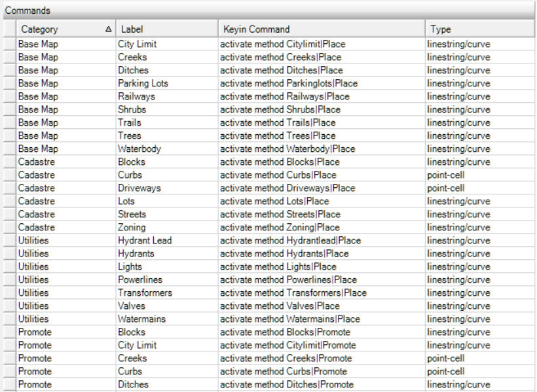Image resolution: width=537 pixels, height=392 pixels.
Task: Click Base Map category cell in Trees row
Action: [65, 135]
